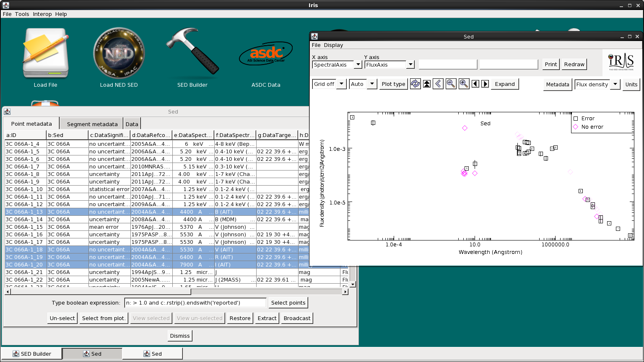Click Select from plot. button

[x=104, y=318]
